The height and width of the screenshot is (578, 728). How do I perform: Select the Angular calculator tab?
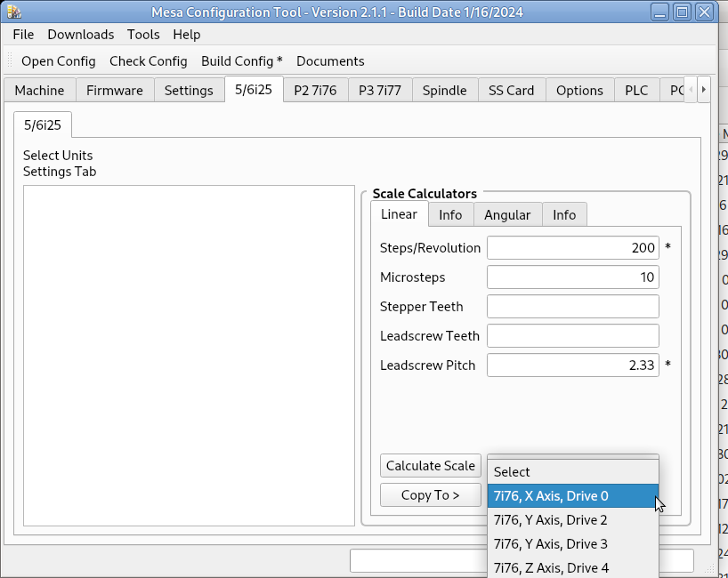click(507, 215)
